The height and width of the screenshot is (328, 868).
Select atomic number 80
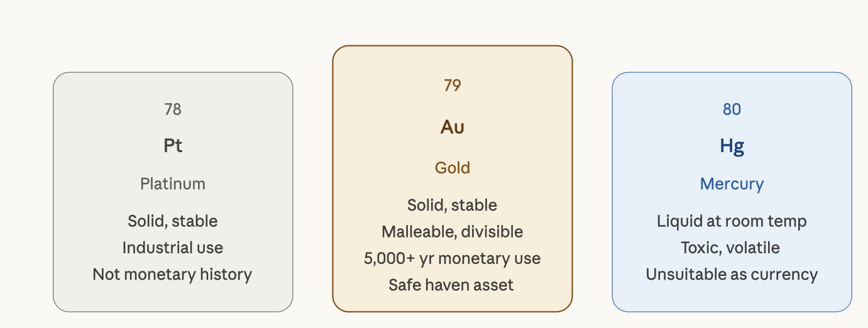732,109
